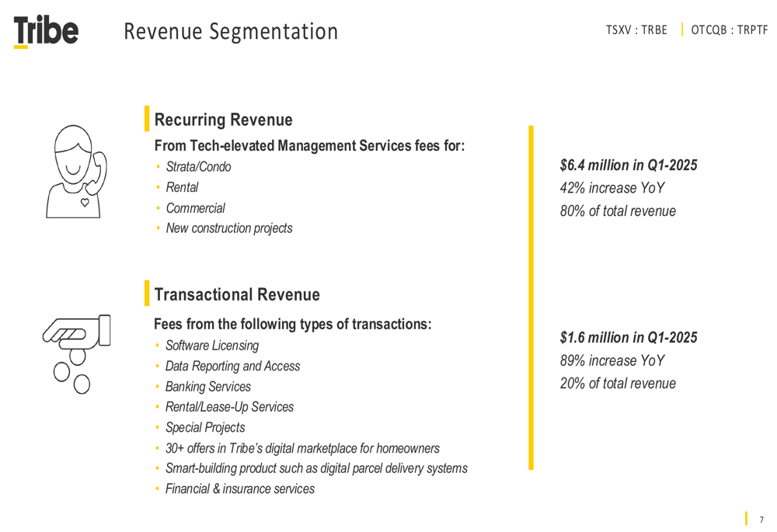
Task: Click the slide page number 7
Action: point(761,520)
